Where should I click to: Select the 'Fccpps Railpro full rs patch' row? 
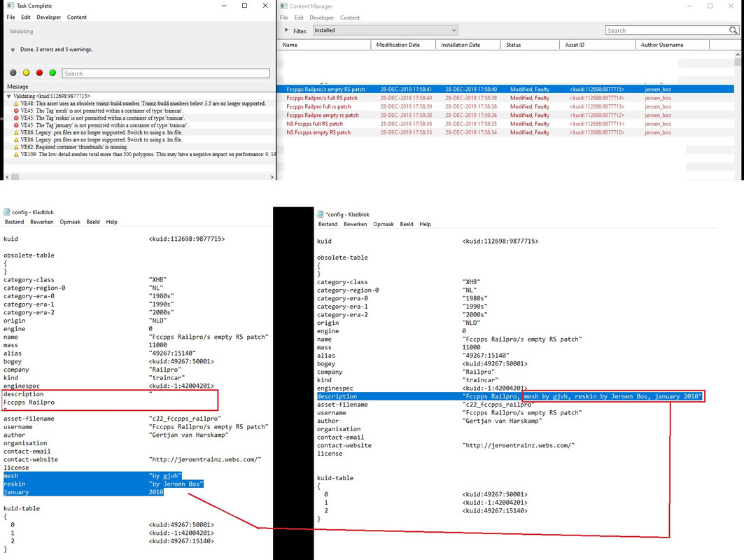[x=505, y=106]
